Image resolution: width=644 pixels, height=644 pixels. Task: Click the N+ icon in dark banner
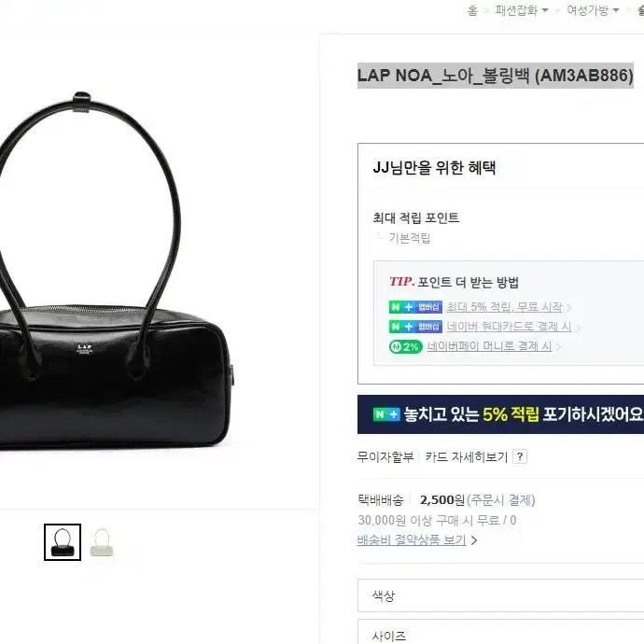pos(386,414)
